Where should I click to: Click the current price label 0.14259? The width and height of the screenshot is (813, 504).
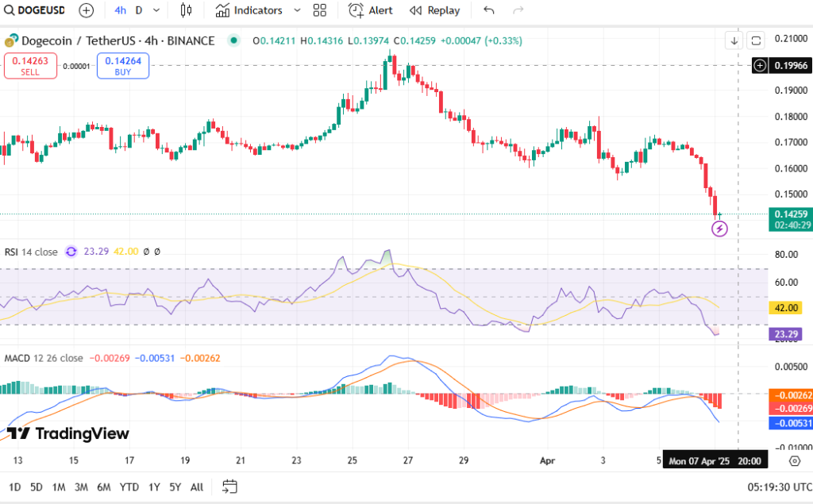click(791, 214)
